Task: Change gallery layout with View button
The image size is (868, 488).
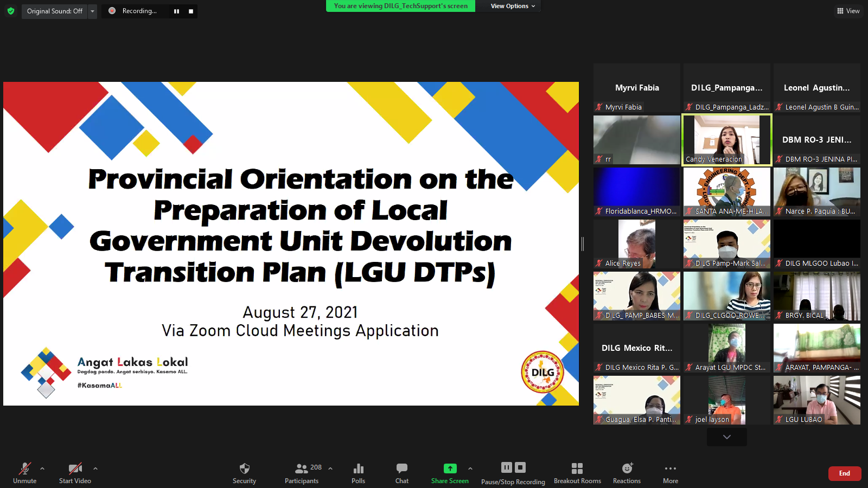Action: [848, 11]
